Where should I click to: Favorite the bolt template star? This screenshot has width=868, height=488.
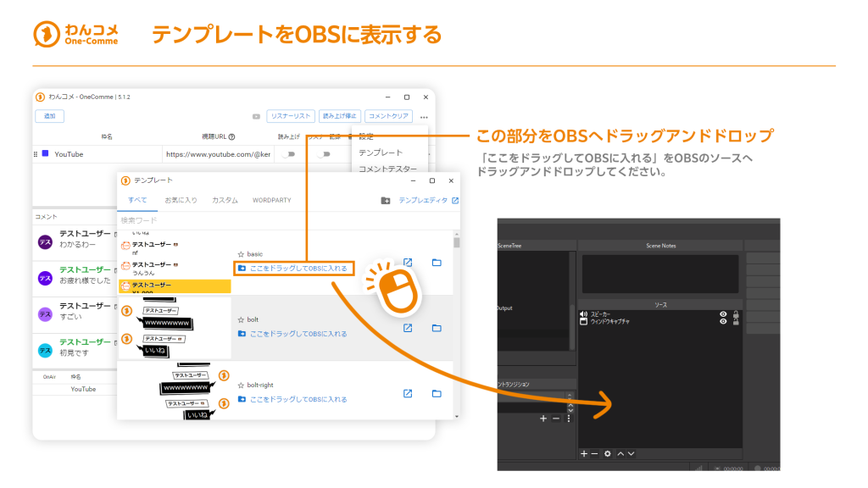pyautogui.click(x=241, y=319)
